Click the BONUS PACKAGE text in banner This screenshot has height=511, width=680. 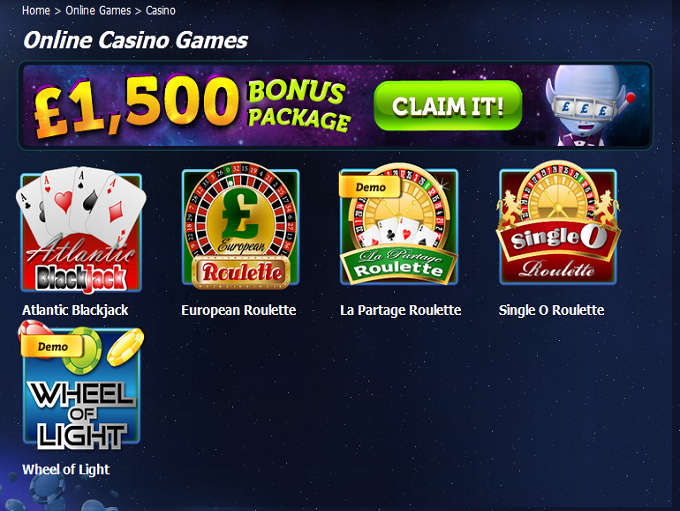(x=298, y=105)
